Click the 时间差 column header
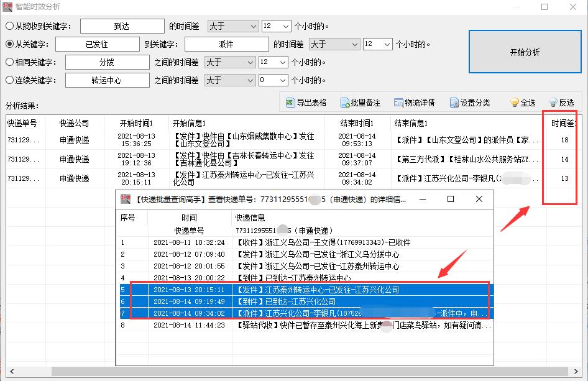The image size is (588, 381). (x=563, y=123)
